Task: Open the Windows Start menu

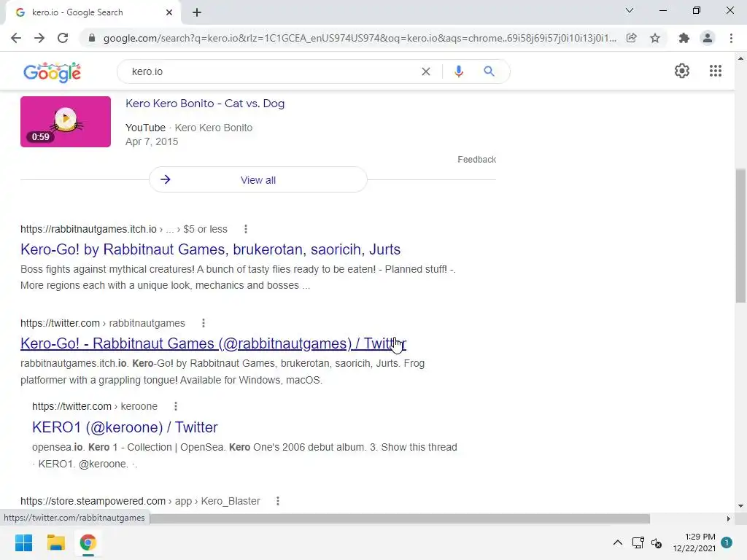Action: 24,542
